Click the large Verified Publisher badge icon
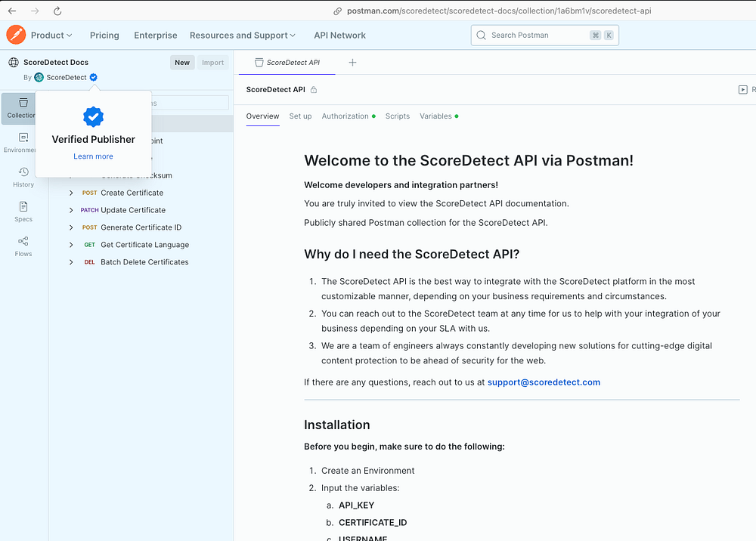The image size is (756, 541). tap(93, 116)
